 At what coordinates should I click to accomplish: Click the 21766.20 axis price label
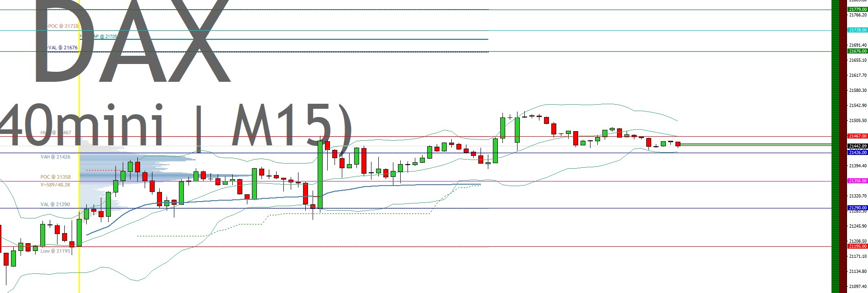858,15
